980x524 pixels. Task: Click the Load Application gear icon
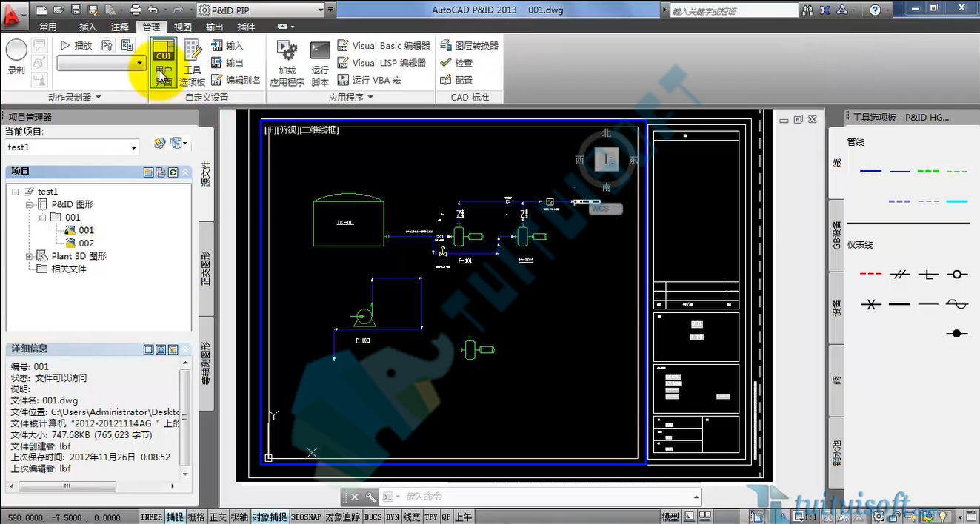287,63
